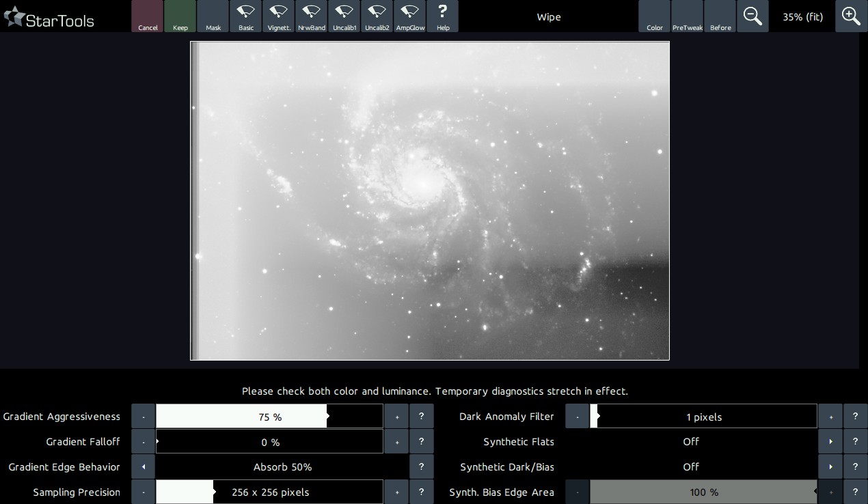
Task: Switch Gradient Edge Behavior to previous option
Action: 144,467
